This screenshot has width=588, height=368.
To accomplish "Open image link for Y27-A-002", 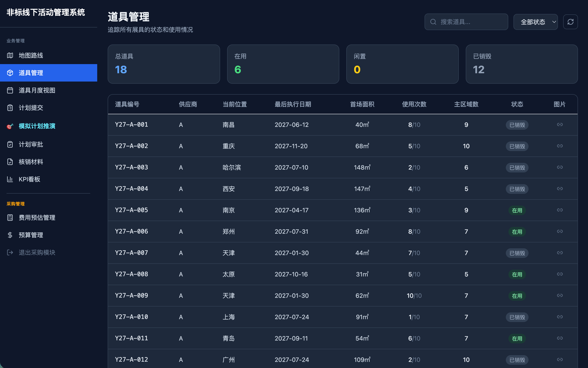I will (559, 146).
